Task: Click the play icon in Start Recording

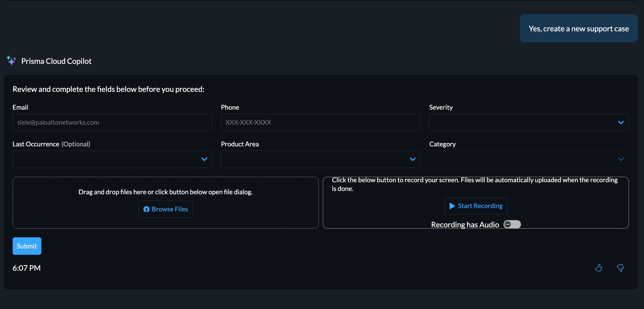Action: (452, 206)
